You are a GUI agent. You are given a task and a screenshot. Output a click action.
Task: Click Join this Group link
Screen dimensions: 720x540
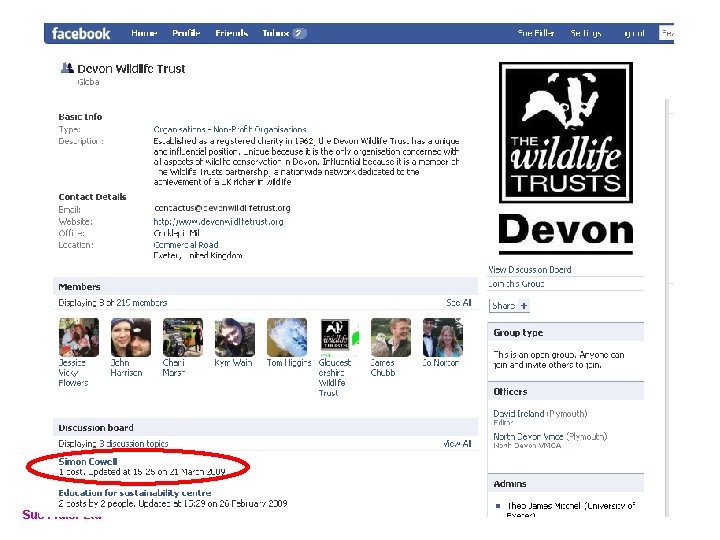coord(516,284)
